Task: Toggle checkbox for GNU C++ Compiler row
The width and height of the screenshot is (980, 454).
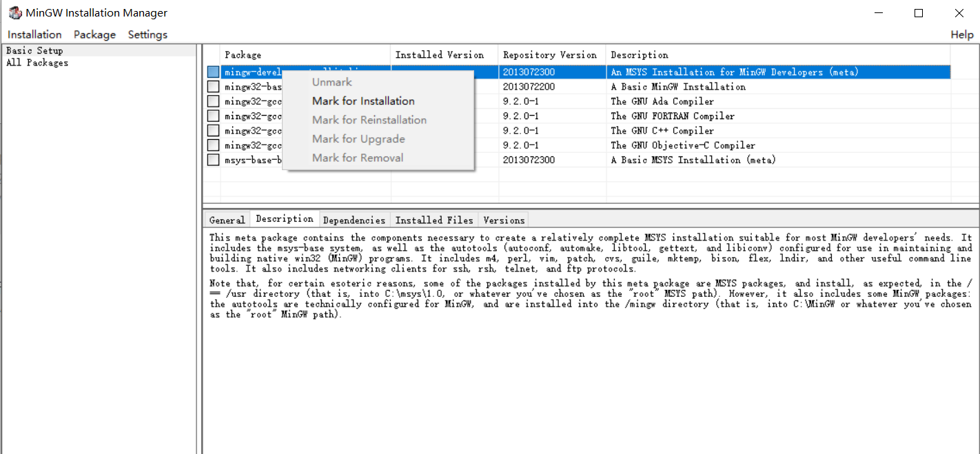Action: tap(214, 130)
